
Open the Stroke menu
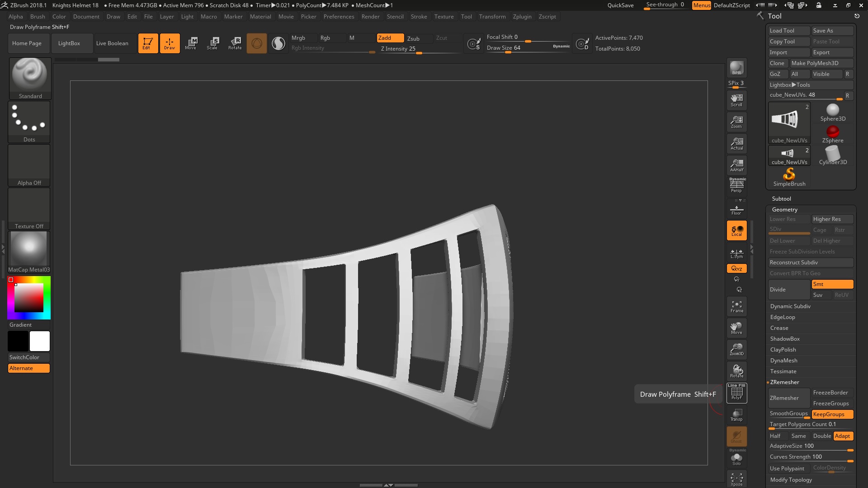click(419, 17)
